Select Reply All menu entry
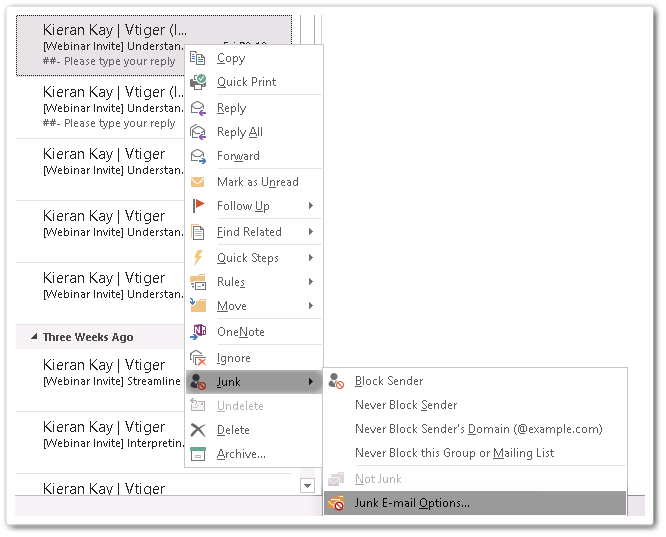The width and height of the screenshot is (666, 537). coord(254,132)
